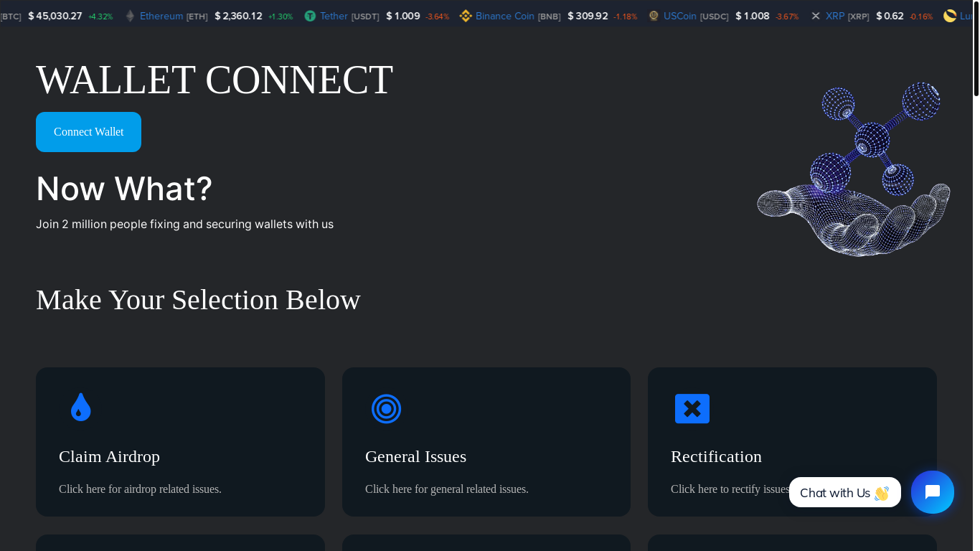Click the Connect Wallet button

[x=88, y=132]
